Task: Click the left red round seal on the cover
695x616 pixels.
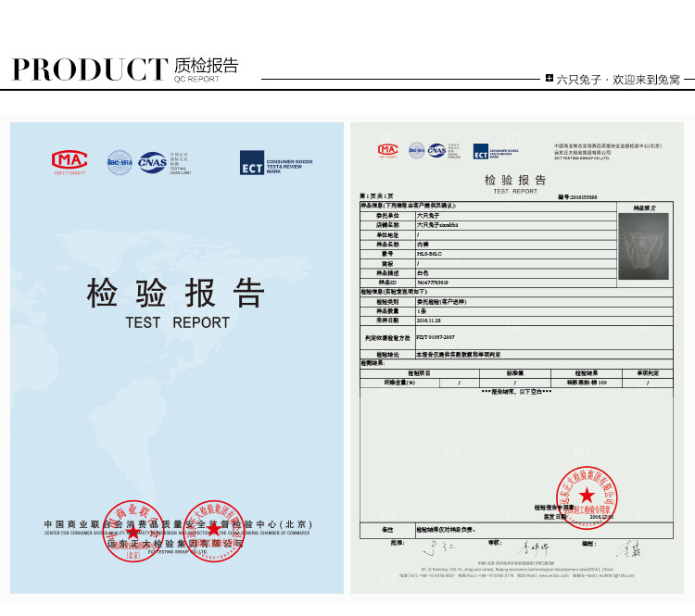Action: click(x=133, y=532)
